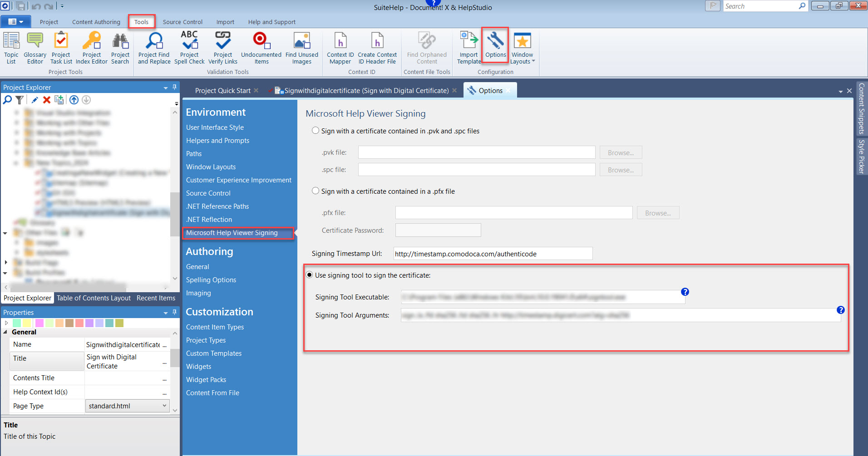Open the Glossary Editor
The width and height of the screenshot is (868, 456).
[35, 47]
